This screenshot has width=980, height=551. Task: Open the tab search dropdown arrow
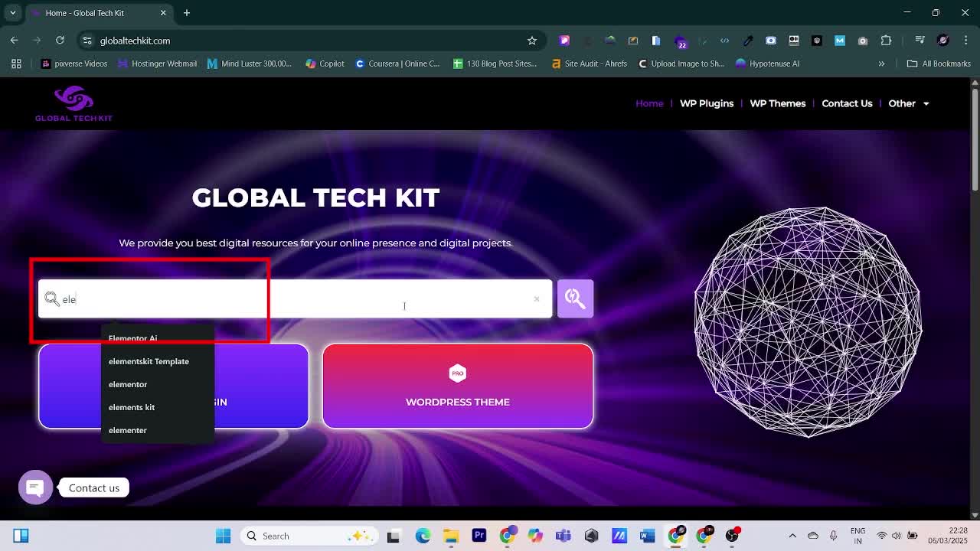(x=13, y=13)
